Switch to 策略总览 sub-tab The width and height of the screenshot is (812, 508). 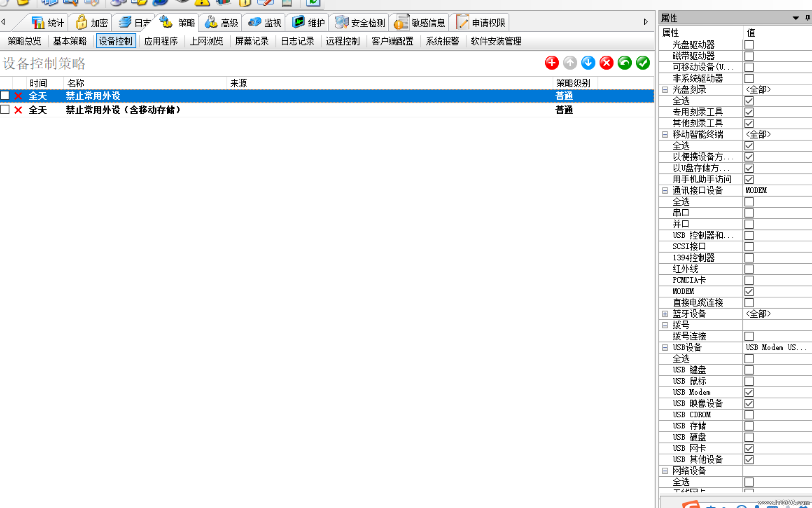(24, 41)
